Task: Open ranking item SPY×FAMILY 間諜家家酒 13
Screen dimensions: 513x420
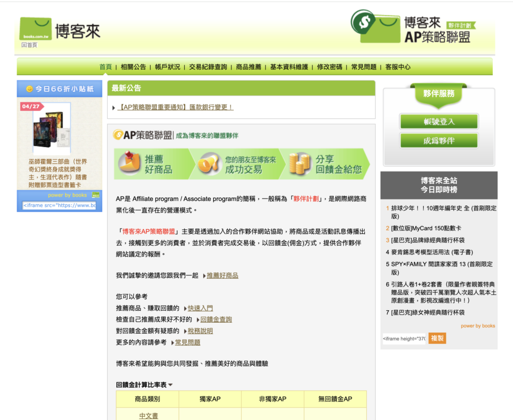Action: click(x=442, y=268)
